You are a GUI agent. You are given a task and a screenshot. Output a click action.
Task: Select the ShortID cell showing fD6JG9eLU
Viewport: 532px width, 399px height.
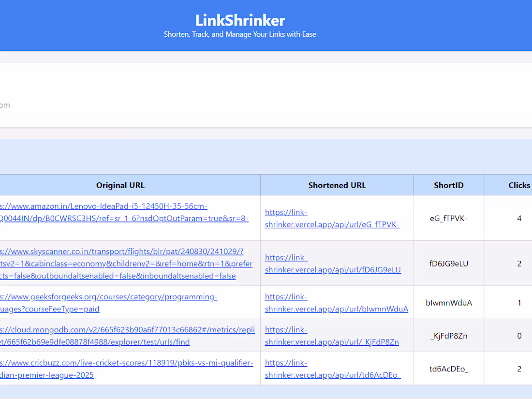pos(448,263)
